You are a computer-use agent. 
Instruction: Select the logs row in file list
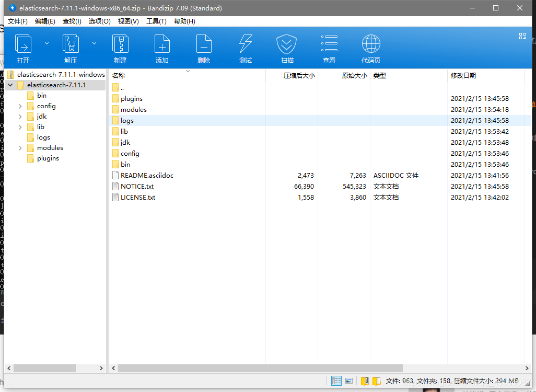pos(320,120)
